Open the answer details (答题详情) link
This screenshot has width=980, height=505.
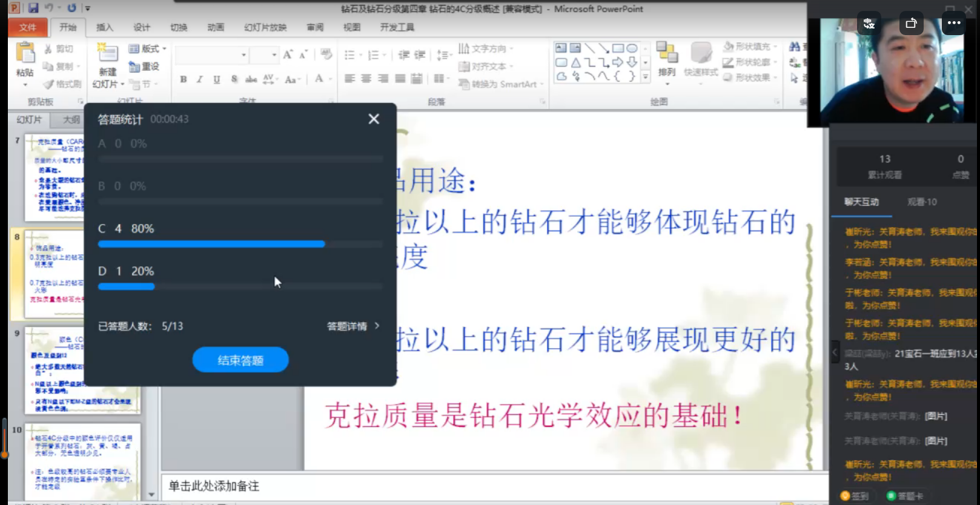pos(353,326)
